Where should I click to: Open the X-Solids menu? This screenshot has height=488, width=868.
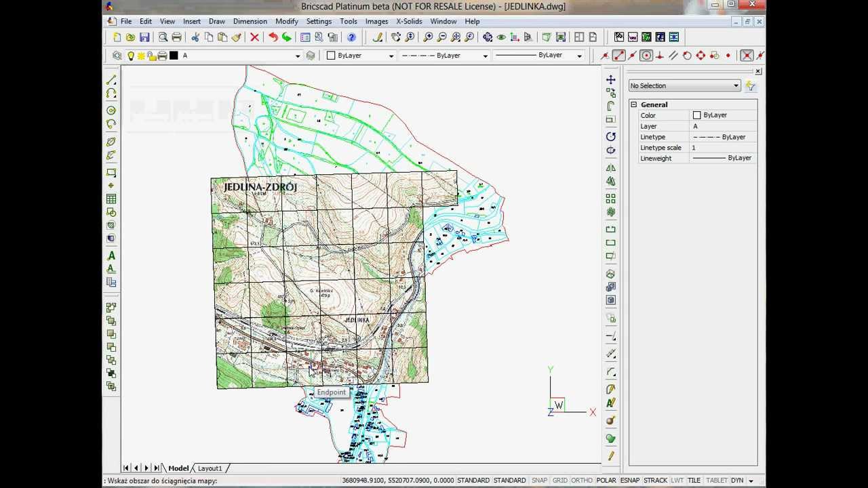tap(409, 21)
